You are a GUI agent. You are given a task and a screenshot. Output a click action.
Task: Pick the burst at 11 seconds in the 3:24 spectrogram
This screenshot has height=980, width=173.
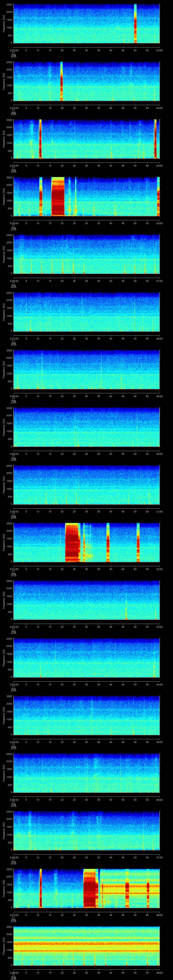[x=40, y=139]
